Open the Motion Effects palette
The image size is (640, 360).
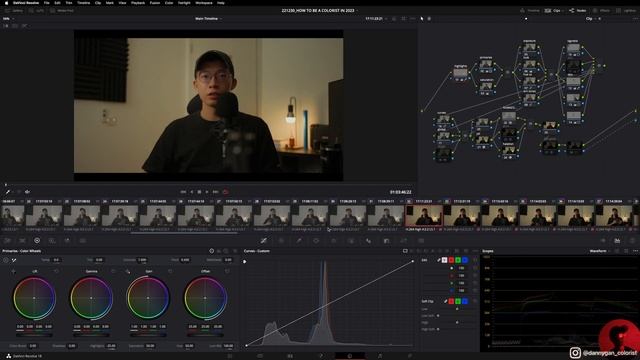pos(83,241)
